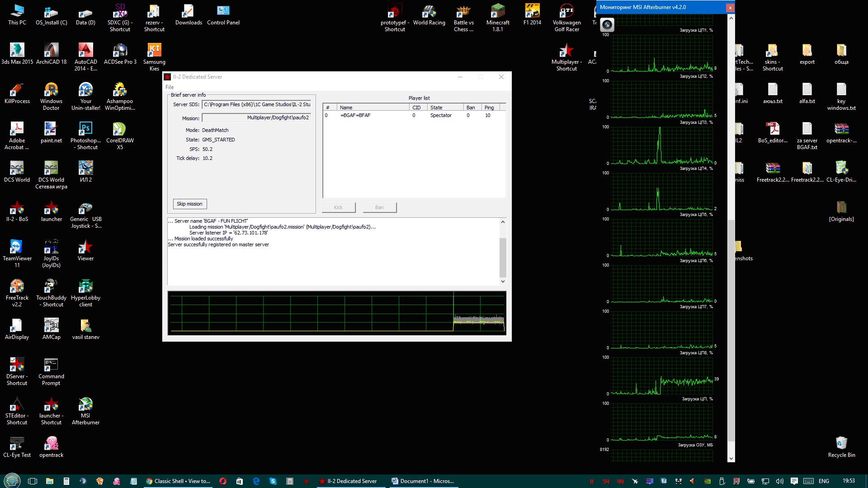Open za server BGAF.txt file
Screen dimensions: 868x488
tap(807, 136)
